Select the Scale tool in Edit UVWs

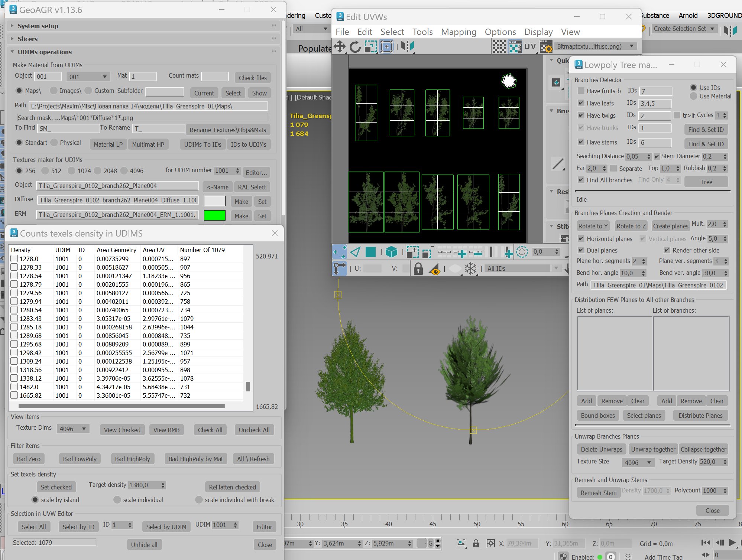371,47
